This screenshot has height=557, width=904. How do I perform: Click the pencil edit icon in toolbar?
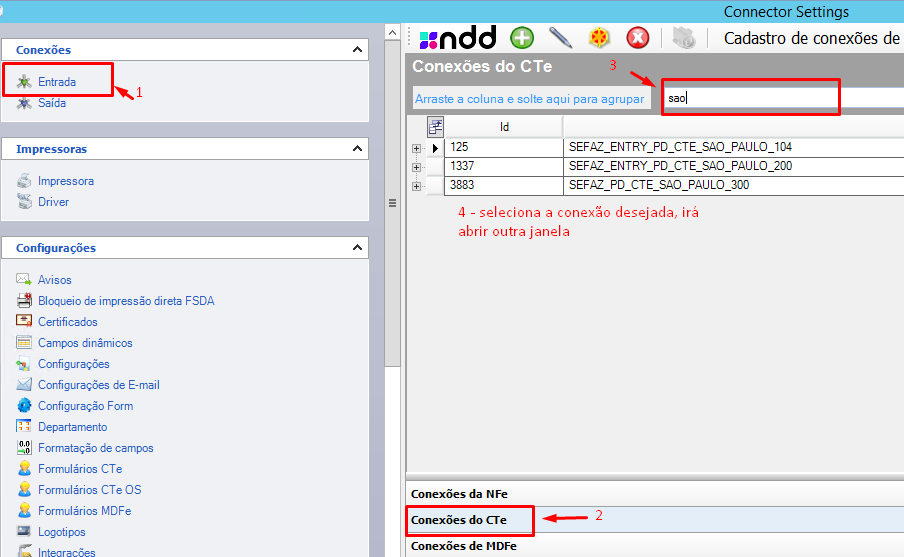[x=560, y=38]
